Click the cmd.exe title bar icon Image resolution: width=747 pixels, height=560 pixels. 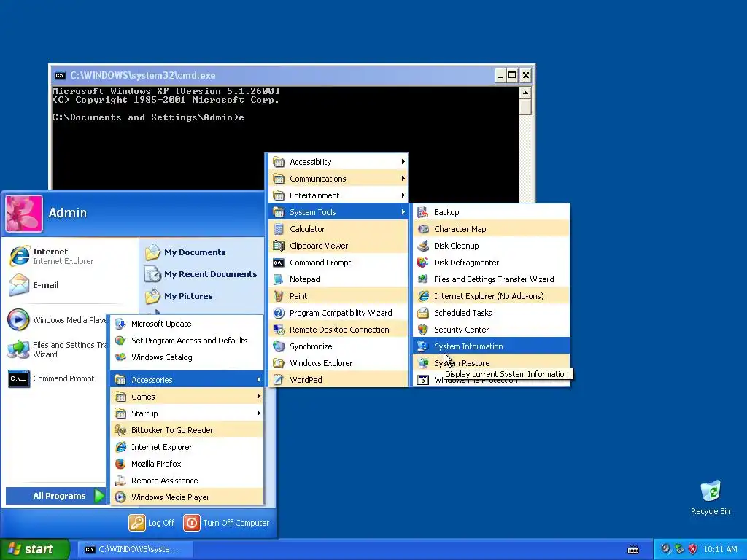(60, 75)
